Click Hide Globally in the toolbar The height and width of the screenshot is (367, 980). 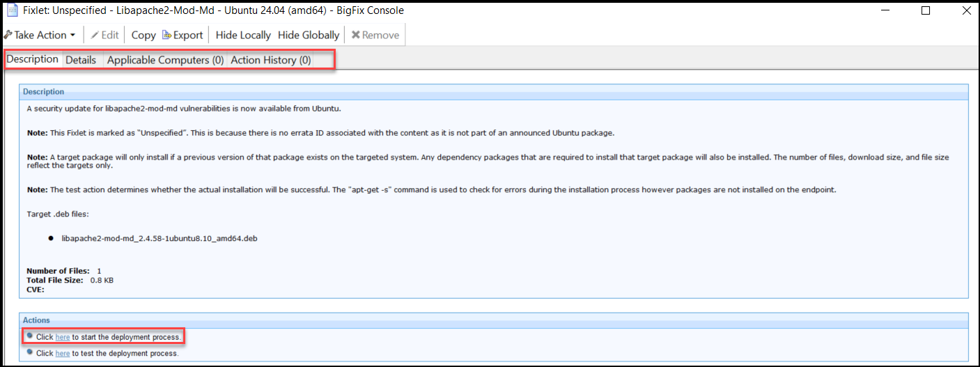click(x=309, y=35)
